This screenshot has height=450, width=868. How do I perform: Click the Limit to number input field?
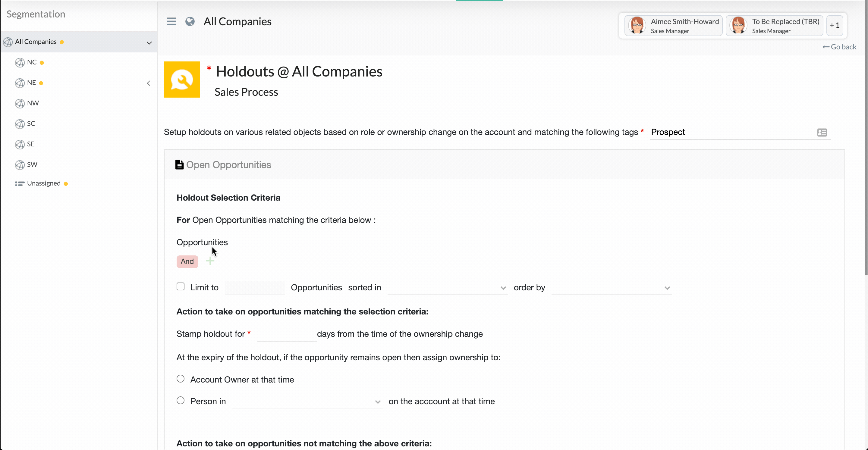point(255,288)
